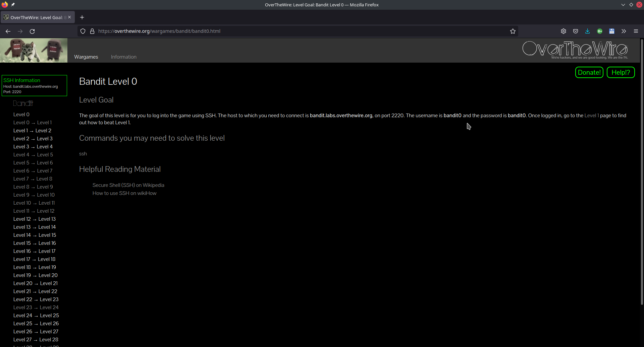644x347 pixels.
Task: Click the padlock site security icon
Action: [92, 31]
